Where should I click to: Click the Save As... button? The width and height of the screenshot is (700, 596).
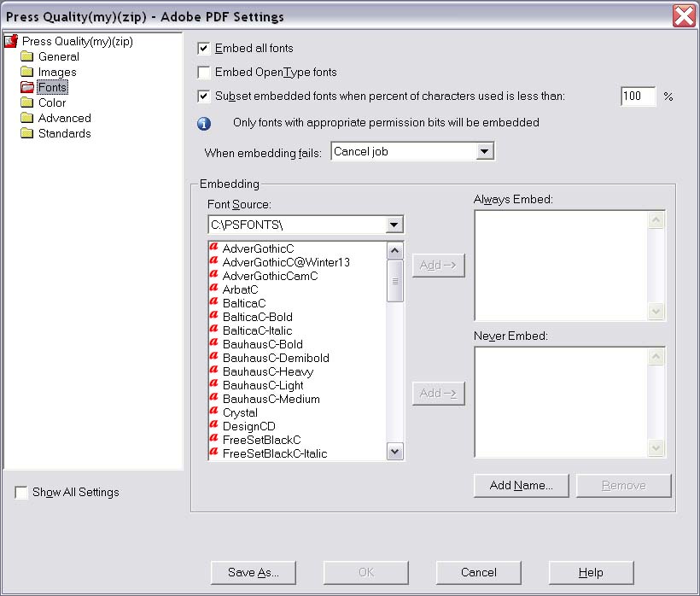coord(254,573)
